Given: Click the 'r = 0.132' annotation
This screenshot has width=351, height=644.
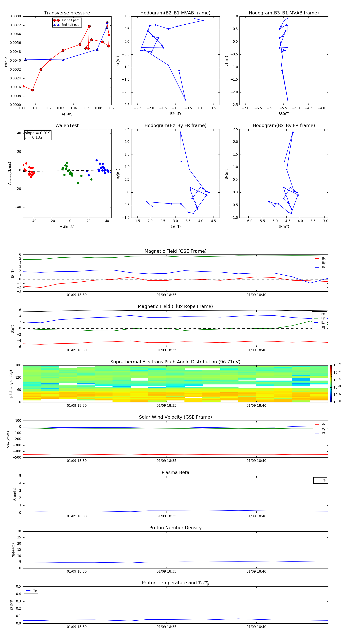Looking at the screenshot, I should tap(34, 137).
